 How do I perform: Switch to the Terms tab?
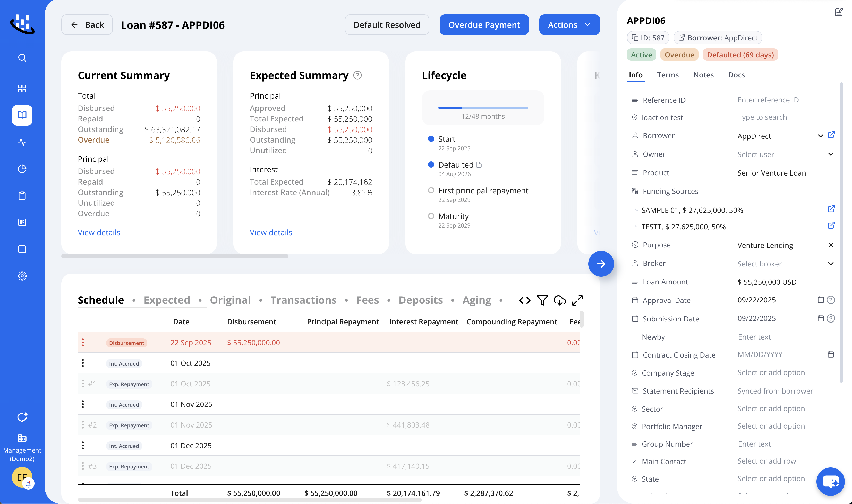pos(668,75)
